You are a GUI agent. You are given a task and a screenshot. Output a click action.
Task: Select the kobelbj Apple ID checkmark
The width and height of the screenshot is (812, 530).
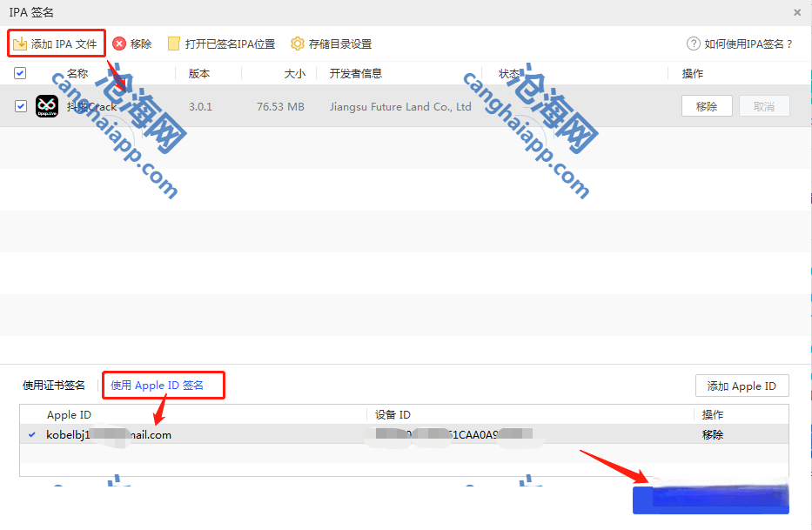(32, 434)
